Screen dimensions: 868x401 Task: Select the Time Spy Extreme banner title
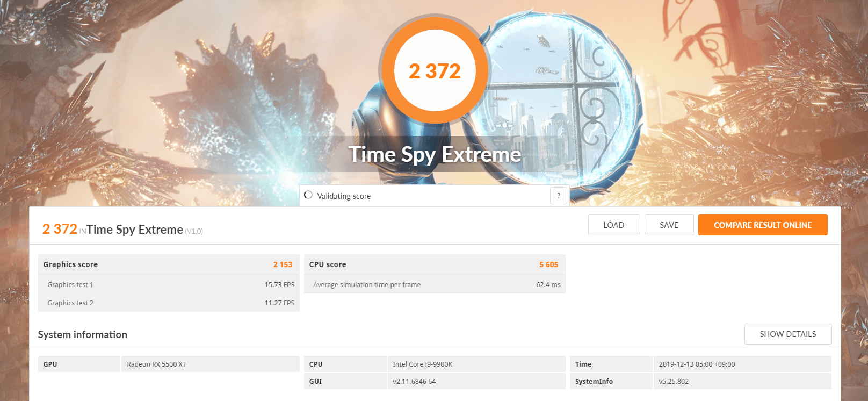click(435, 155)
